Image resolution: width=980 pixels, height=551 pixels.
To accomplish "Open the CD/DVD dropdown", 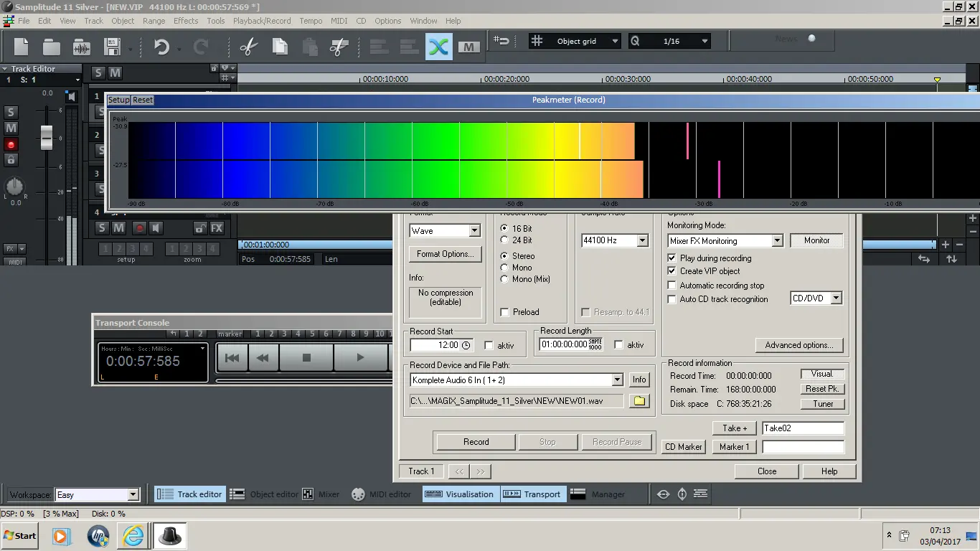I will click(836, 298).
